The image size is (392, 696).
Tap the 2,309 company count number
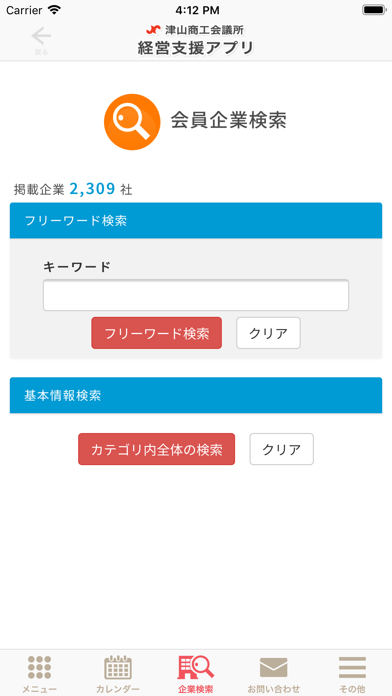tap(92, 189)
